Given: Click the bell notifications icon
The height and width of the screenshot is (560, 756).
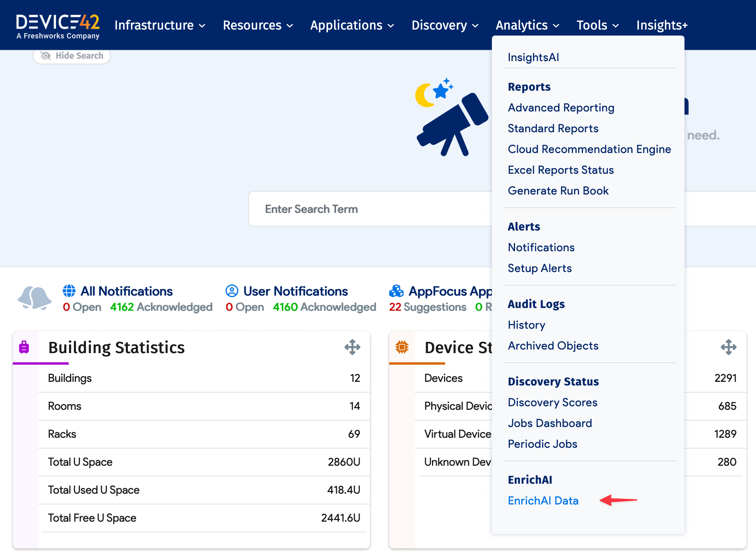Looking at the screenshot, I should [x=34, y=298].
